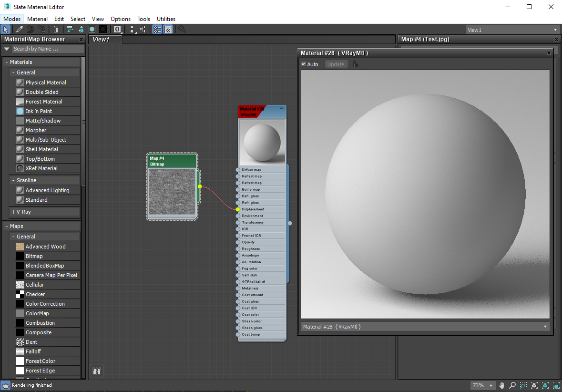This screenshot has height=392, width=562.
Task: Activate the Zoom Region tool
Action: (523, 385)
